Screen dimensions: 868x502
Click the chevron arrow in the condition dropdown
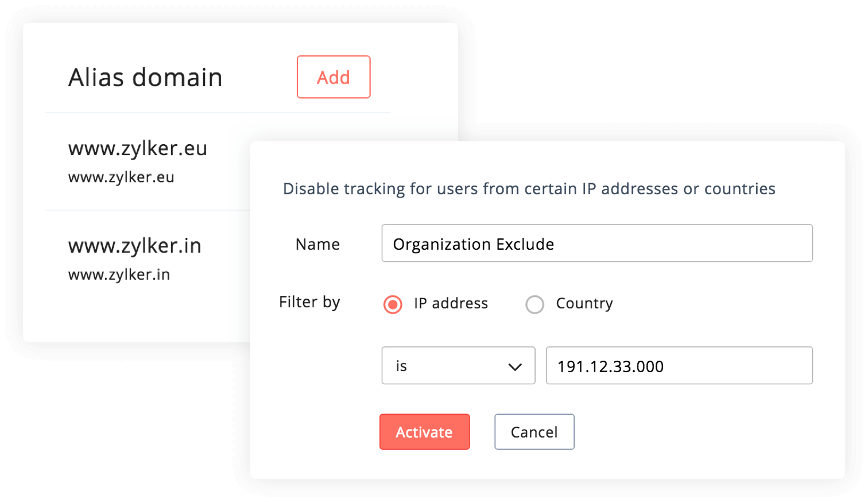[x=515, y=366]
